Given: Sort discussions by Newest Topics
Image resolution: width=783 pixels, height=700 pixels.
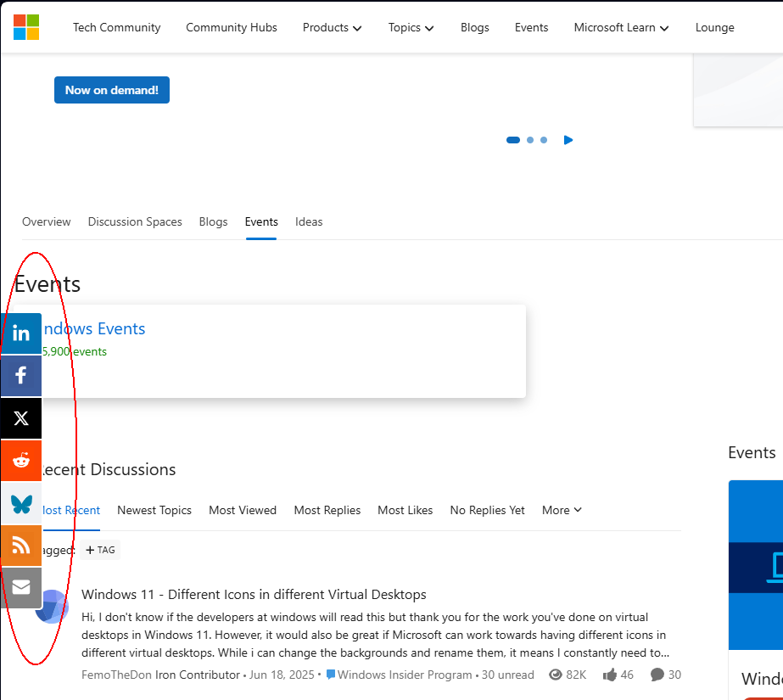Looking at the screenshot, I should pyautogui.click(x=154, y=510).
